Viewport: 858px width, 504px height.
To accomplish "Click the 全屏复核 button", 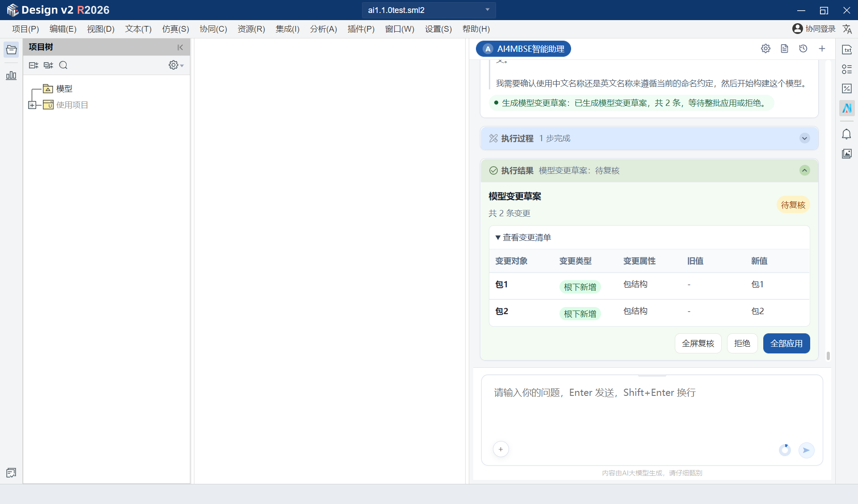I will [698, 344].
